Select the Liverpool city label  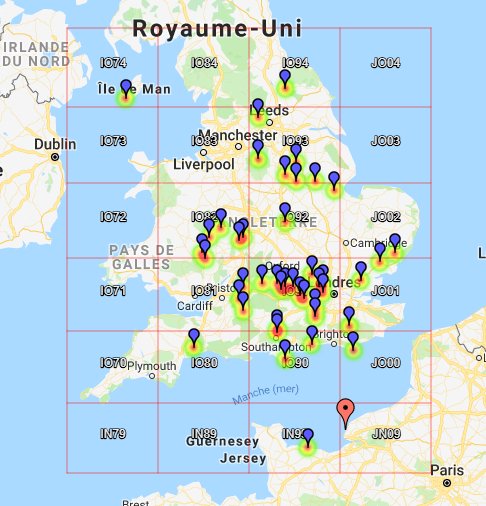coord(204,164)
